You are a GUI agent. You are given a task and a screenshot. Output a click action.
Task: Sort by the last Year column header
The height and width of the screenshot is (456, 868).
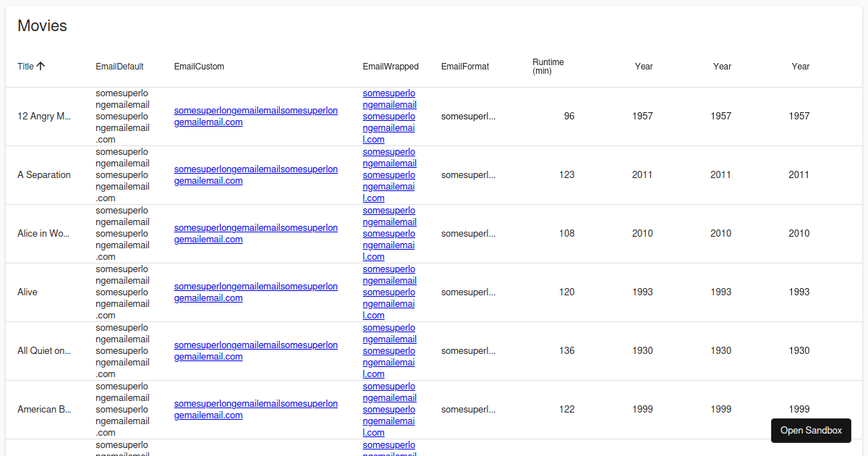pos(801,66)
